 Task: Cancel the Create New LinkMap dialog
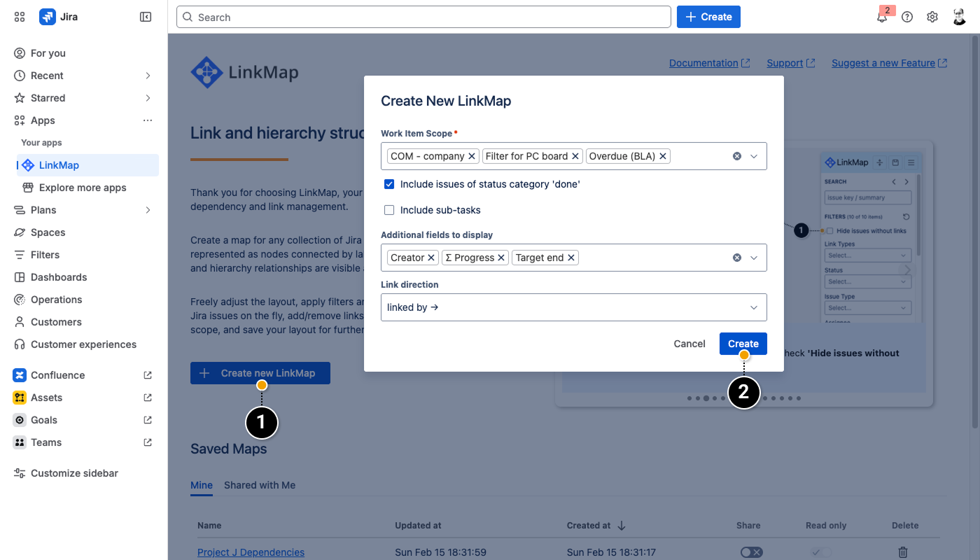click(x=689, y=344)
